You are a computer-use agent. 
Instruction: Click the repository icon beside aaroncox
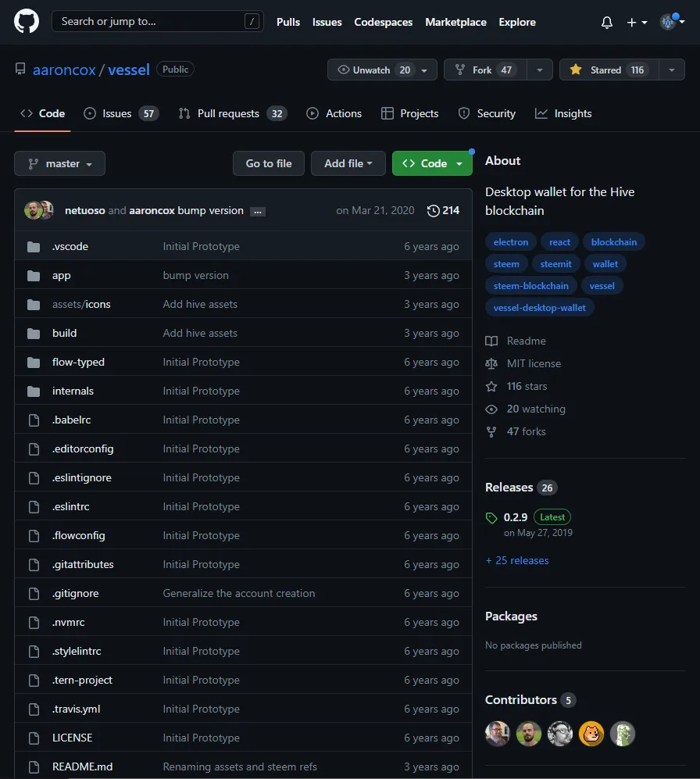[x=20, y=69]
